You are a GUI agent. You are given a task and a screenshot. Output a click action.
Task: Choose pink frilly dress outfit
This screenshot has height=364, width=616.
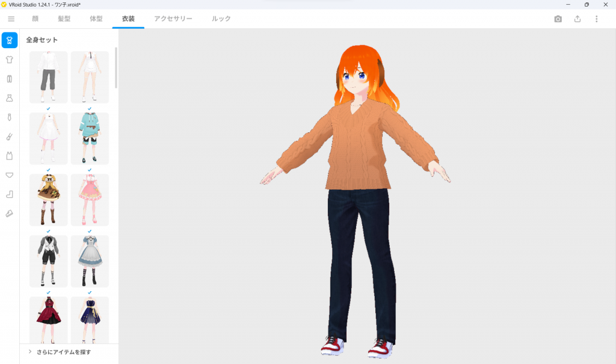tap(90, 200)
